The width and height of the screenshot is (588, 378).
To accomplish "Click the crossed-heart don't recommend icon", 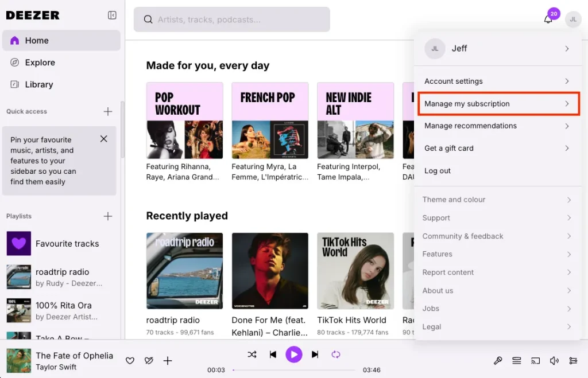I will pyautogui.click(x=149, y=361).
